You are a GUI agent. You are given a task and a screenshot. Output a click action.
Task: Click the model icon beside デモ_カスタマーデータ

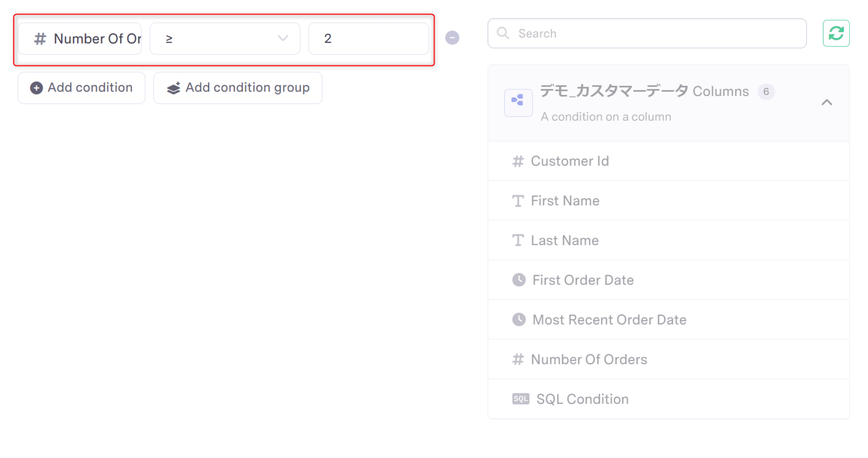(518, 103)
